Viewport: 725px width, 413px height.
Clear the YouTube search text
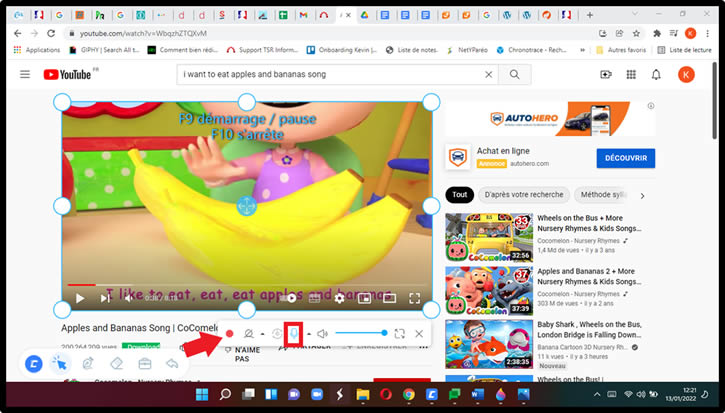pyautogui.click(x=489, y=74)
